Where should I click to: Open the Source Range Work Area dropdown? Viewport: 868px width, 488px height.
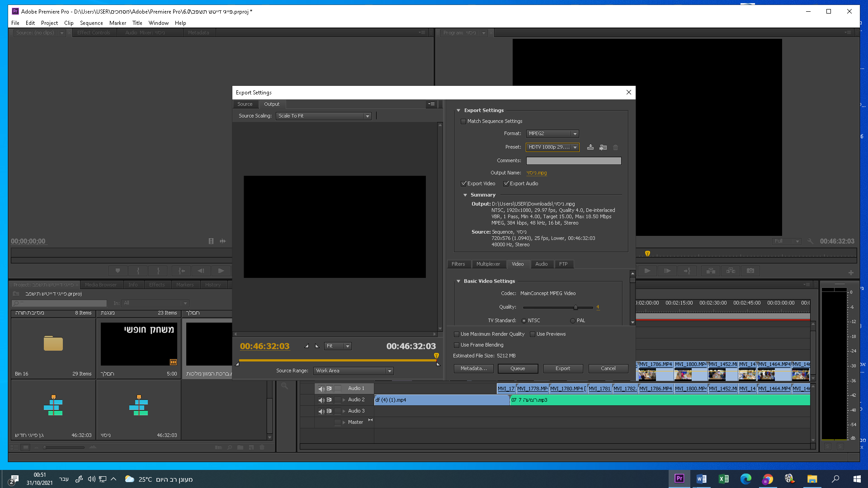[x=353, y=371]
